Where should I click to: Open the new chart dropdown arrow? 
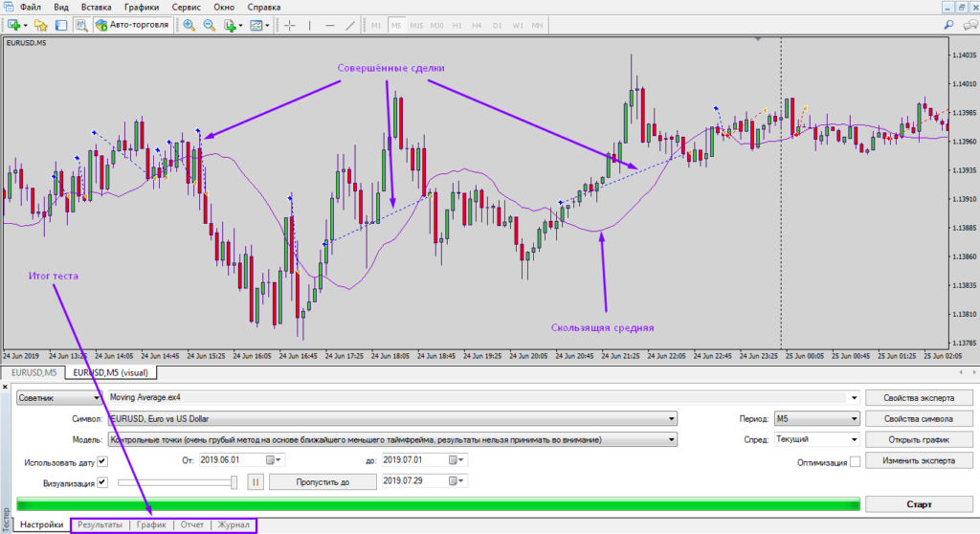pyautogui.click(x=25, y=26)
